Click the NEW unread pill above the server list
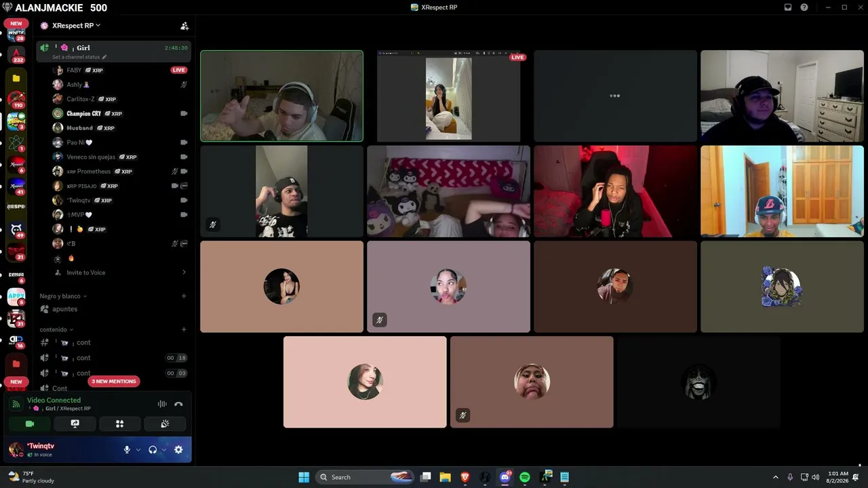Image resolution: width=868 pixels, height=488 pixels. click(16, 24)
